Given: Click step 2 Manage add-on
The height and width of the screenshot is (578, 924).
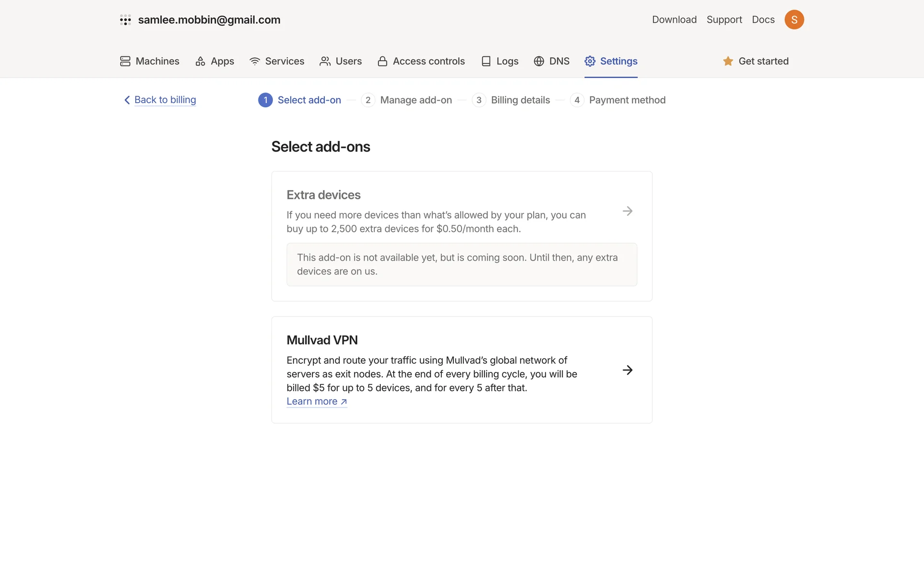Looking at the screenshot, I should [x=407, y=100].
